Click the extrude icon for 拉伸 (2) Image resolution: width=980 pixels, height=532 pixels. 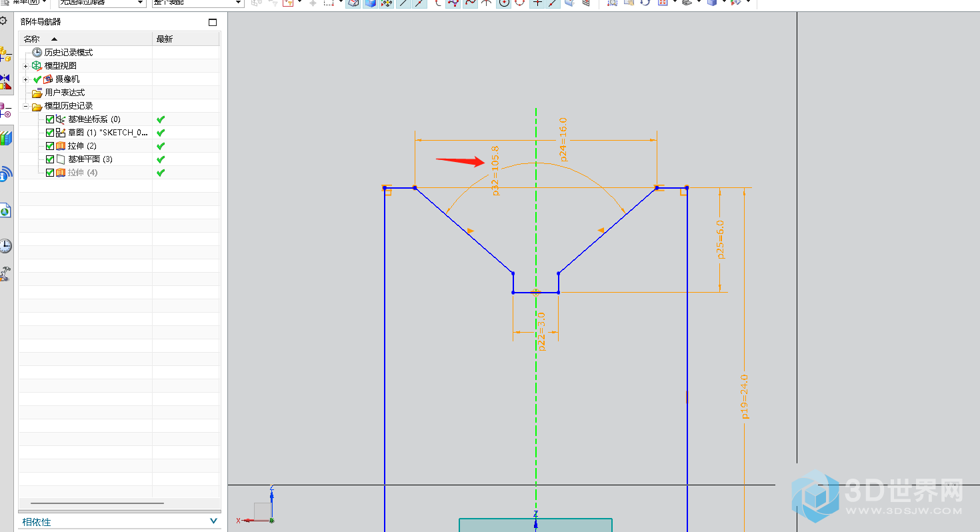pos(61,145)
